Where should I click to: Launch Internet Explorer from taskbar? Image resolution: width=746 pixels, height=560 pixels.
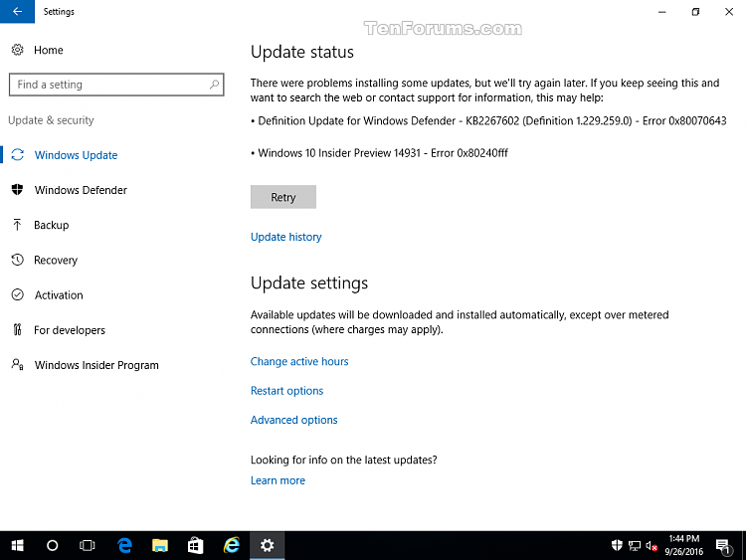click(x=232, y=546)
